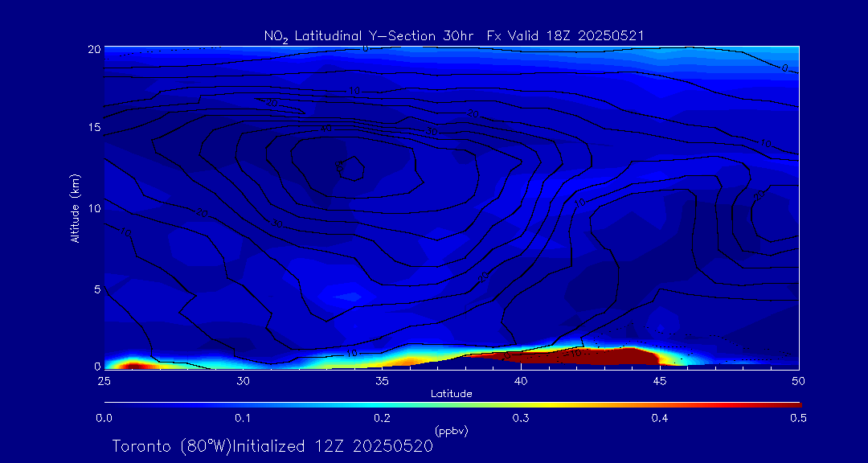Click the red NO2 hotspot near latitude 26
868x463 pixels.
(132, 366)
